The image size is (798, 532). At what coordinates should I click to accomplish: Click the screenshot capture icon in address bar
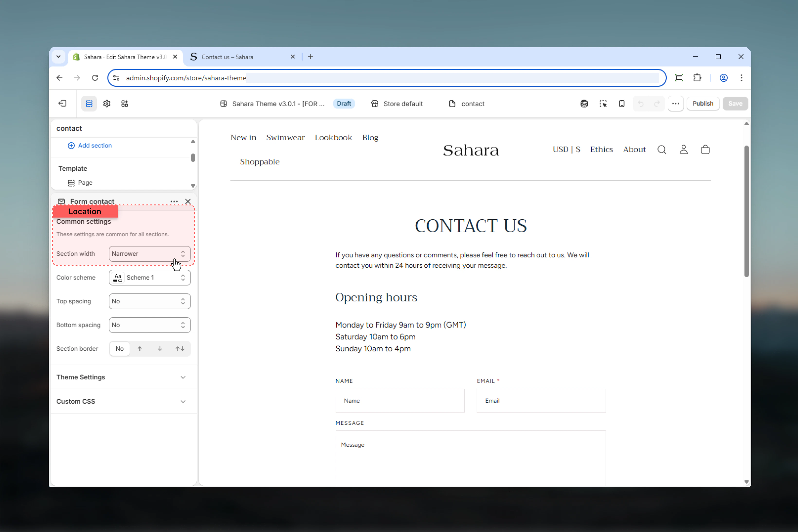click(679, 78)
